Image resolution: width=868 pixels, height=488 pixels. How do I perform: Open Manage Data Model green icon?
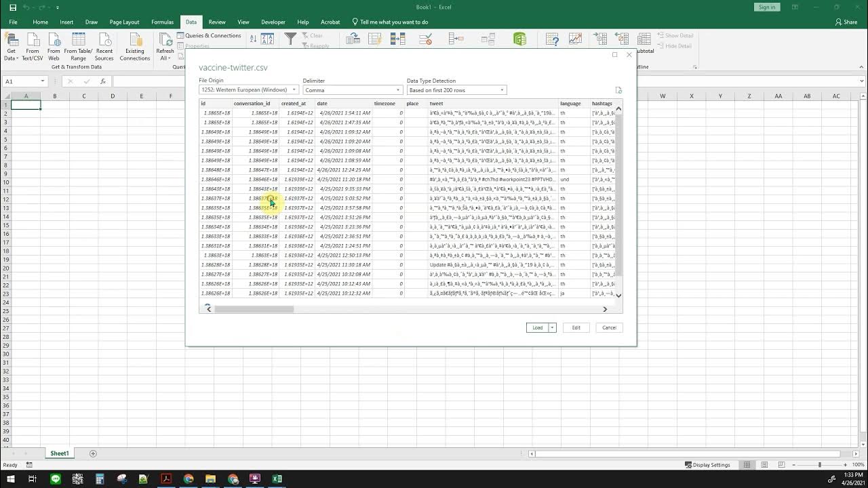pyautogui.click(x=520, y=39)
